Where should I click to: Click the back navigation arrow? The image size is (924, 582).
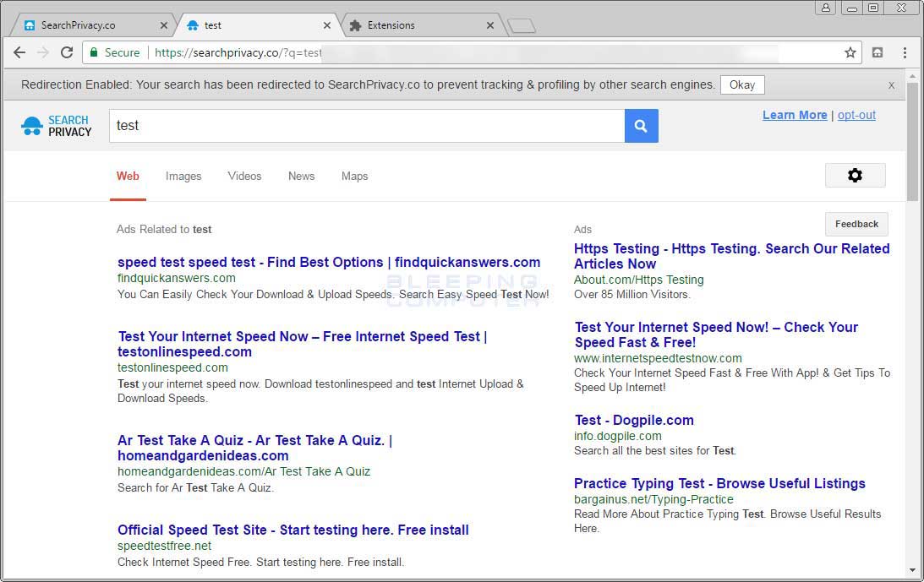(19, 52)
